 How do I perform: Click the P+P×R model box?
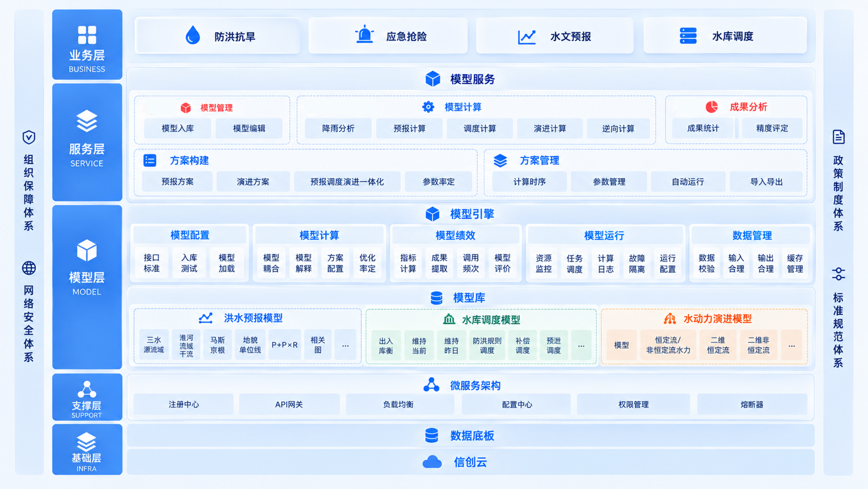[x=284, y=345]
